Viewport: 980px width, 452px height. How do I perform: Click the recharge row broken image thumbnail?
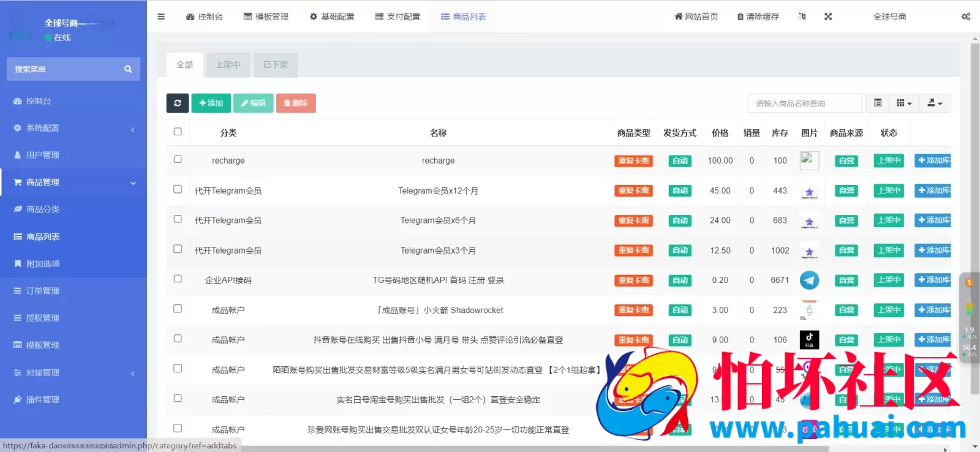(x=809, y=160)
